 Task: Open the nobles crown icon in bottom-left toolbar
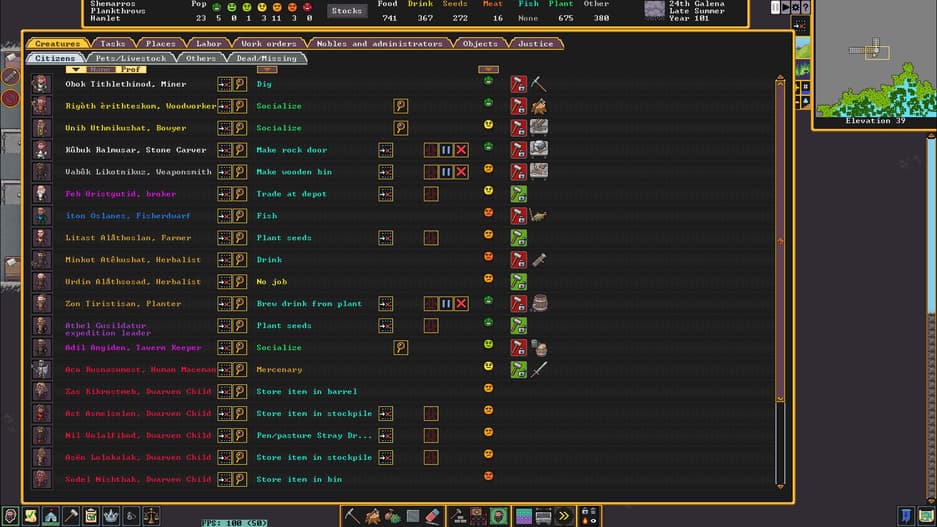pyautogui.click(x=111, y=516)
